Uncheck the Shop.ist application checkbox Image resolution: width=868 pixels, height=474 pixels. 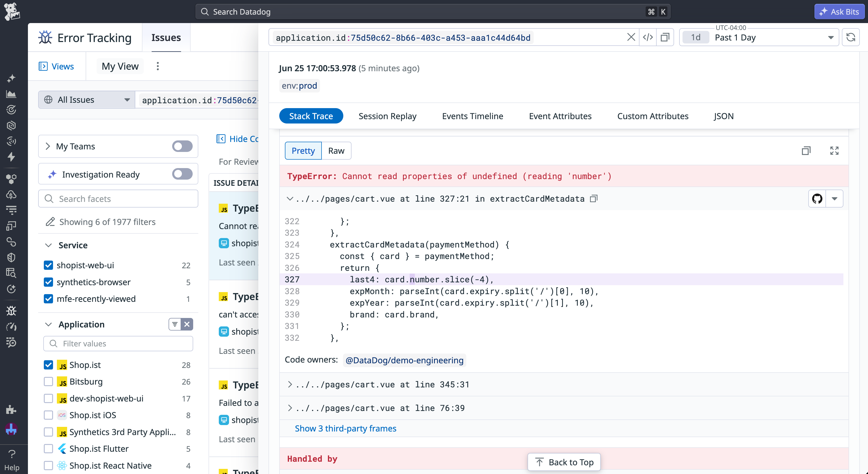[x=48, y=365]
